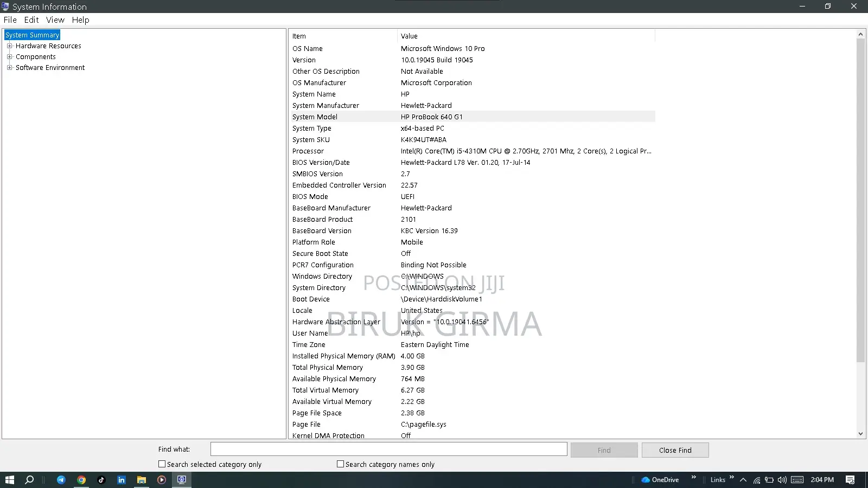
Task: Enable Search selected category only
Action: click(162, 464)
